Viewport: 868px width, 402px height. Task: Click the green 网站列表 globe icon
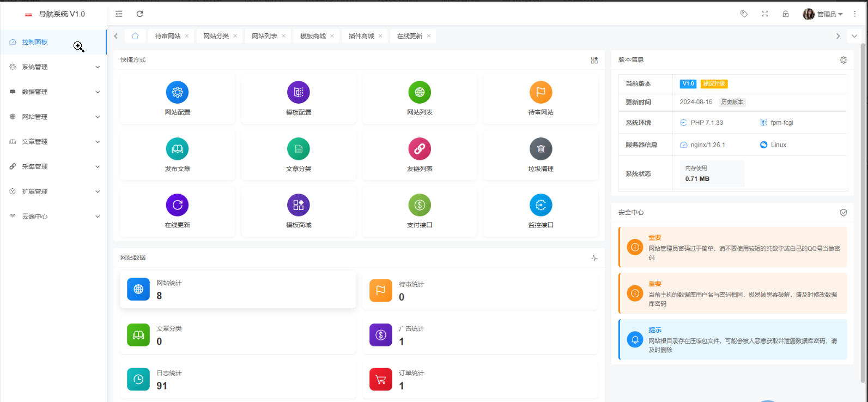(420, 92)
